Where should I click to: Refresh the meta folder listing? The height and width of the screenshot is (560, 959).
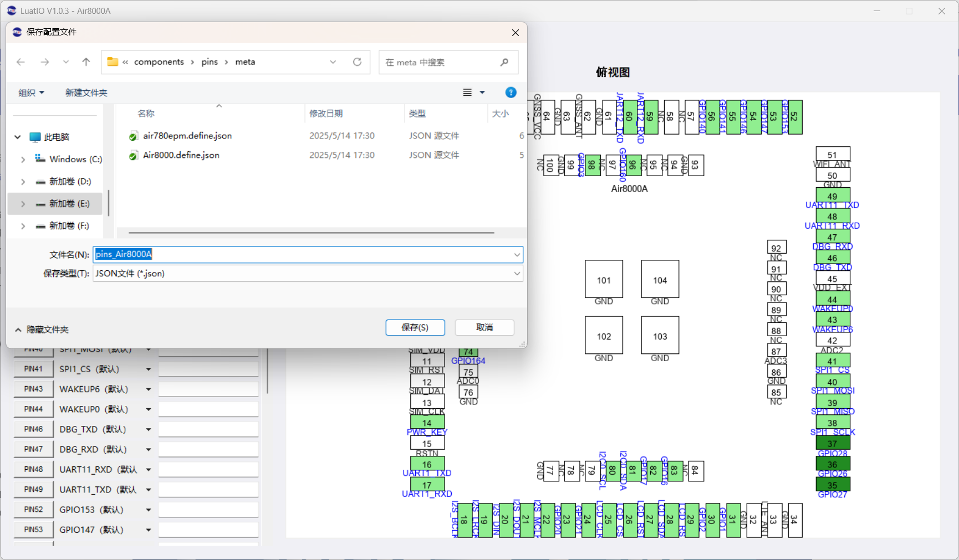coord(357,62)
